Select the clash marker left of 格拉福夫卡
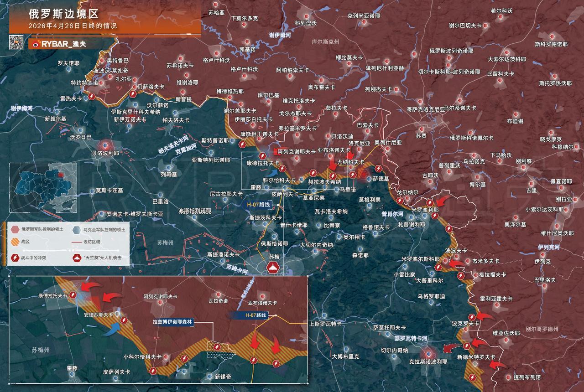This screenshot has height=392, width=584. 461,275
